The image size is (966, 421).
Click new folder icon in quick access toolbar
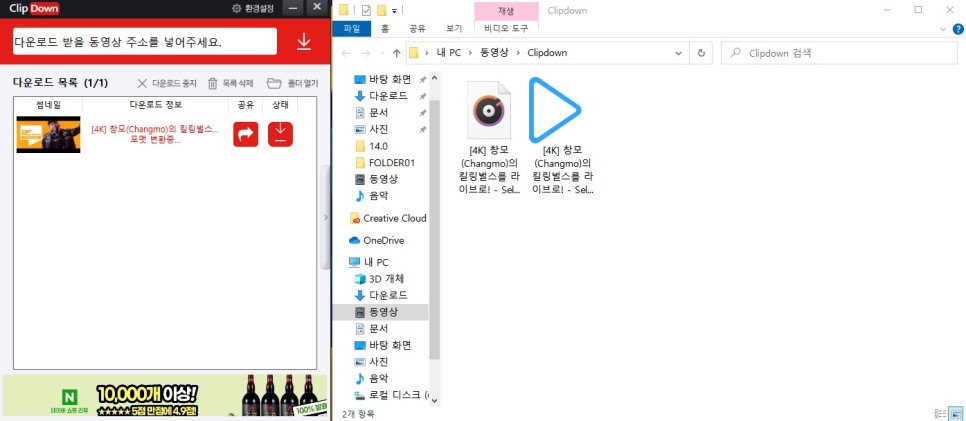click(x=382, y=10)
